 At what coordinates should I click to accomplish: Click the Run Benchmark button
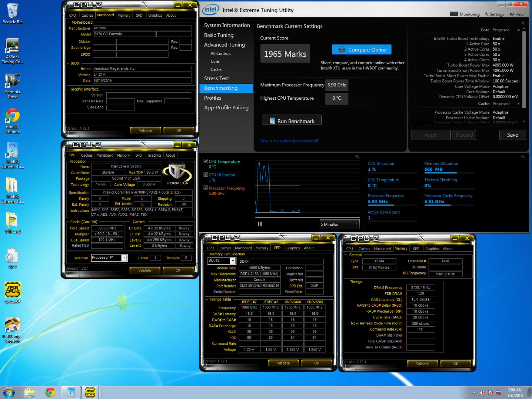coord(292,121)
